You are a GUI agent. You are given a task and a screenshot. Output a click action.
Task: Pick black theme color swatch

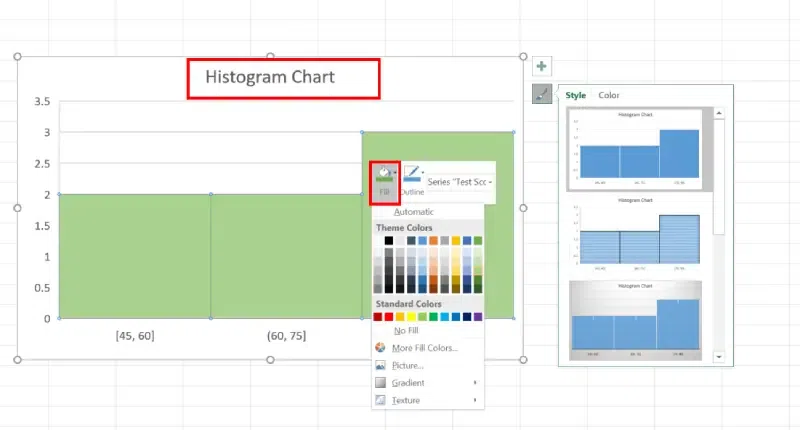(389, 240)
